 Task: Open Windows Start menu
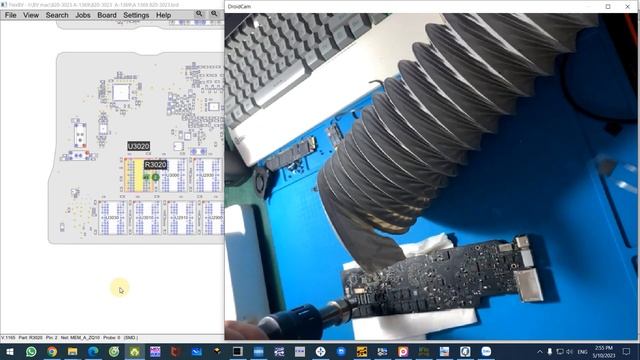(10, 351)
